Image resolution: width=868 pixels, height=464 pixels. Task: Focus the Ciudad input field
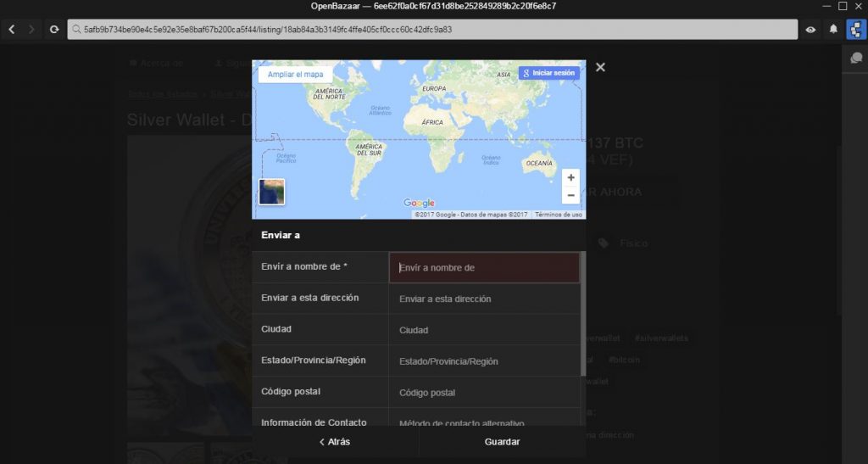coord(484,330)
